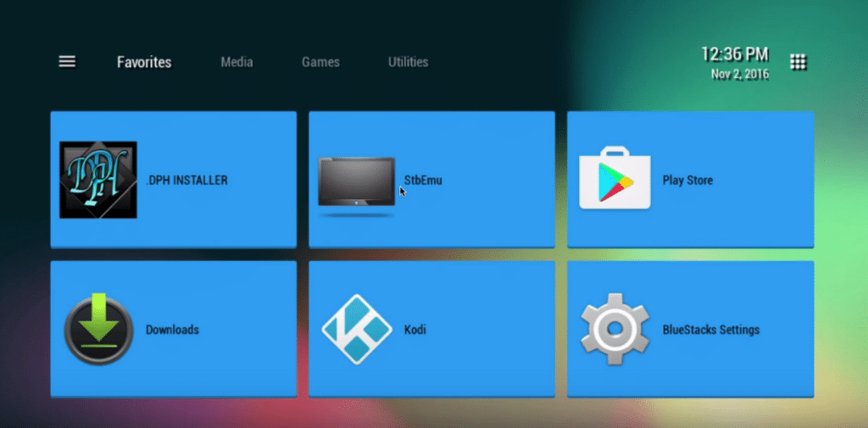Image resolution: width=868 pixels, height=428 pixels.
Task: Click the BlueStacks Settings gear icon
Action: (615, 329)
